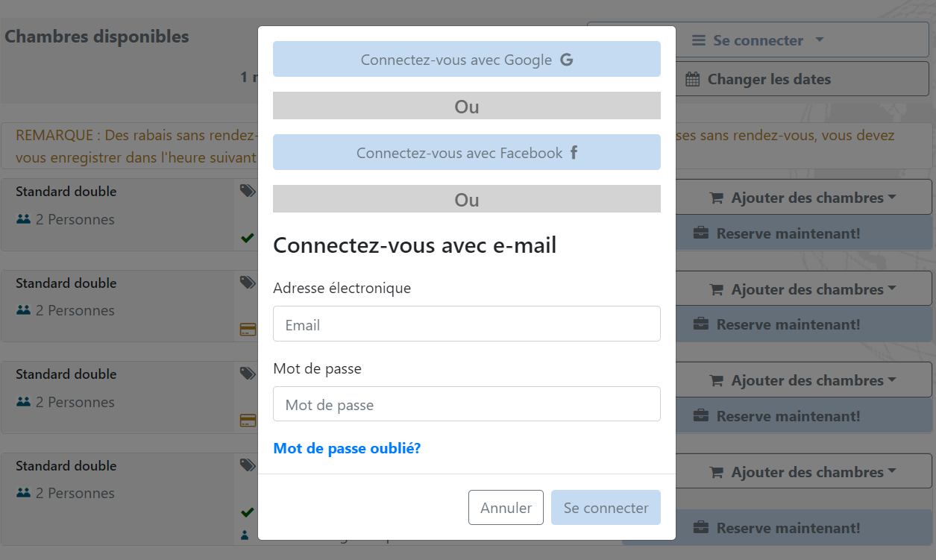Click the briefcase icon in the first Reserve maintenant
936x560 pixels.
[701, 233]
